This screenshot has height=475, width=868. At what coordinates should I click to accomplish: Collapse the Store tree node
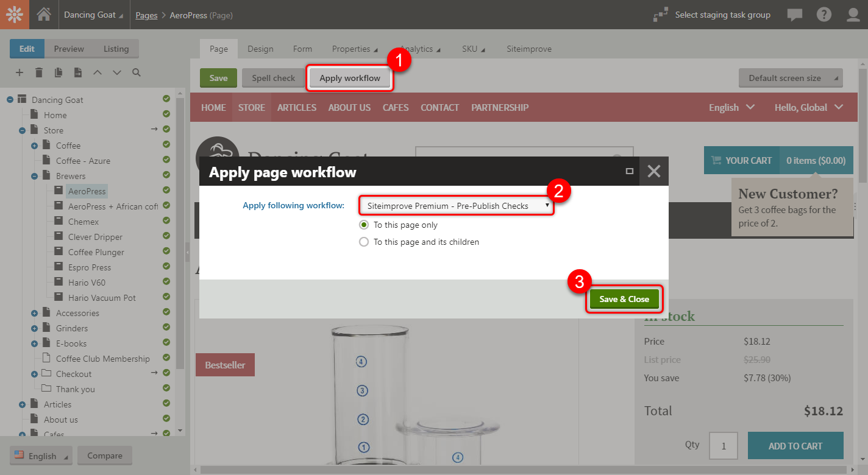tap(22, 130)
